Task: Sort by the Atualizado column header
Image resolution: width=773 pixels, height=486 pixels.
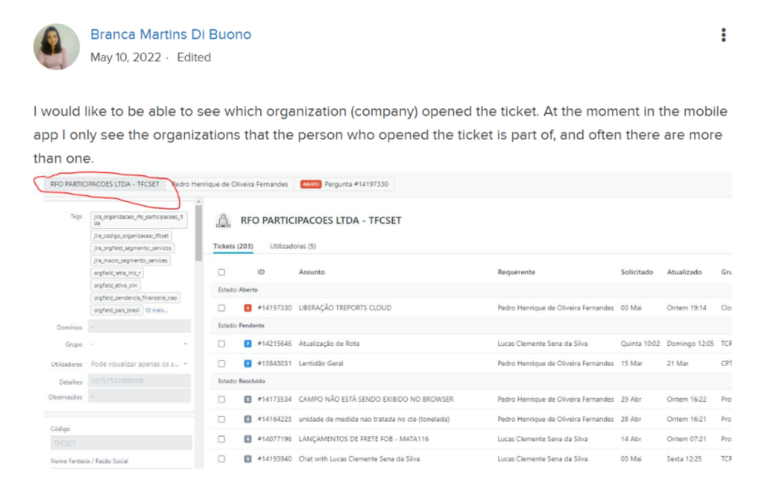Action: click(684, 272)
